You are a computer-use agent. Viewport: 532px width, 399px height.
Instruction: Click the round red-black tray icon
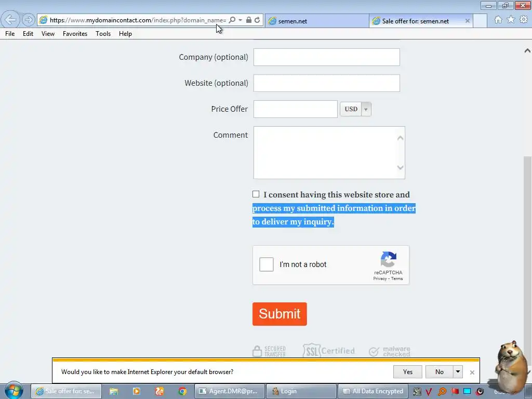pyautogui.click(x=480, y=392)
